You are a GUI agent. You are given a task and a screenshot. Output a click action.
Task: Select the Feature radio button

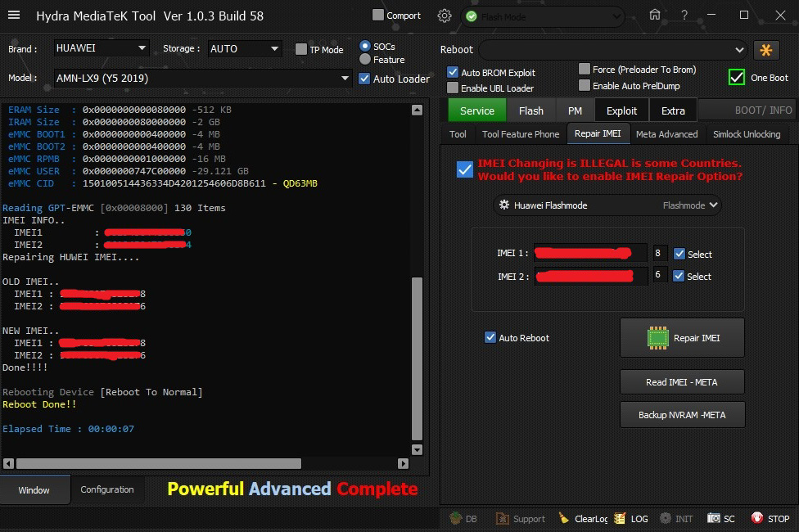pyautogui.click(x=365, y=59)
